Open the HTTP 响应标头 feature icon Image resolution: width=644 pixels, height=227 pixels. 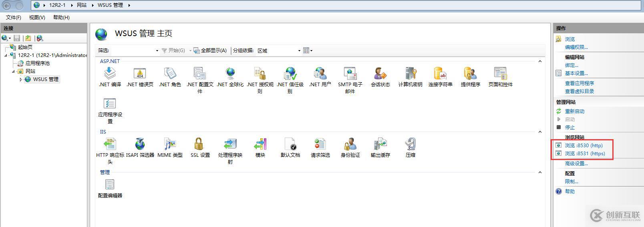click(110, 144)
